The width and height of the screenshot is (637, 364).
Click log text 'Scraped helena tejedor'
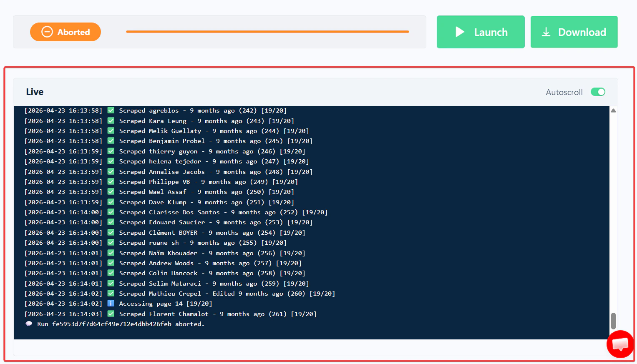[x=160, y=161]
